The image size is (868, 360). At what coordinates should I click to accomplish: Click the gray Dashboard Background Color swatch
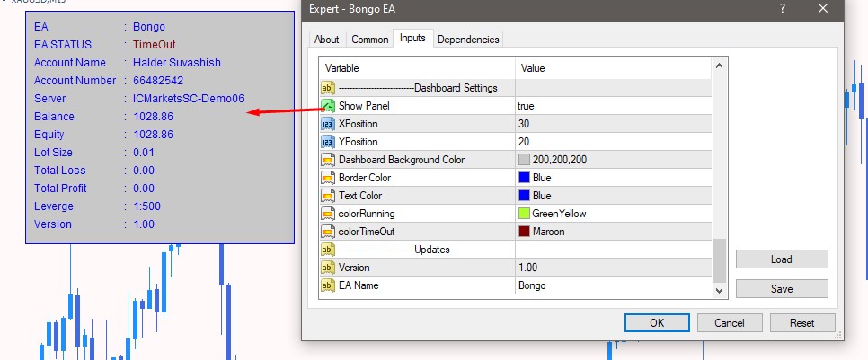[524, 160]
